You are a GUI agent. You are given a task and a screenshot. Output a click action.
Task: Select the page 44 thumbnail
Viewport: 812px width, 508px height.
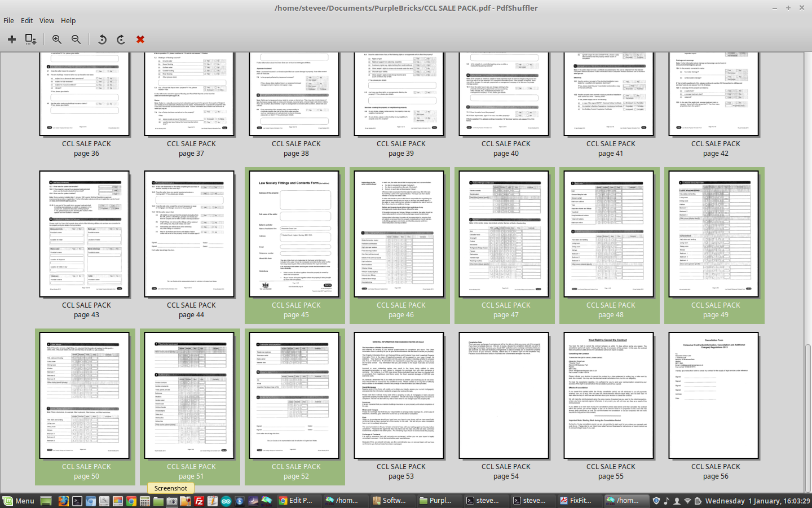click(x=191, y=234)
